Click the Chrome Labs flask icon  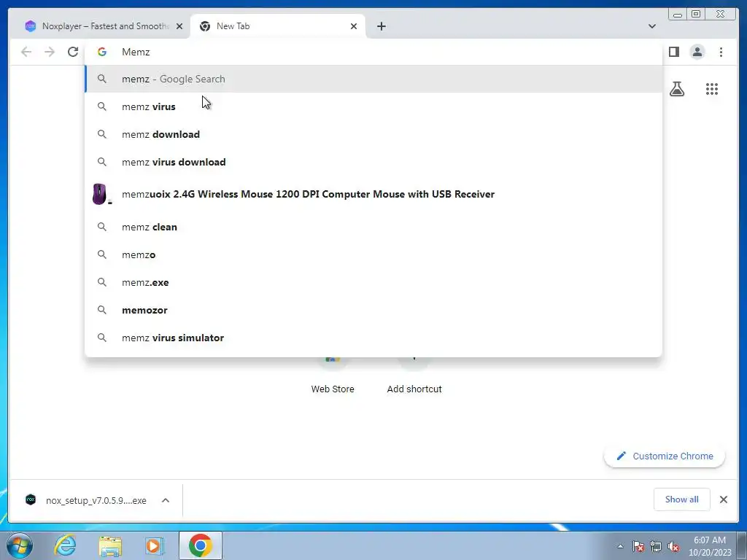point(676,89)
